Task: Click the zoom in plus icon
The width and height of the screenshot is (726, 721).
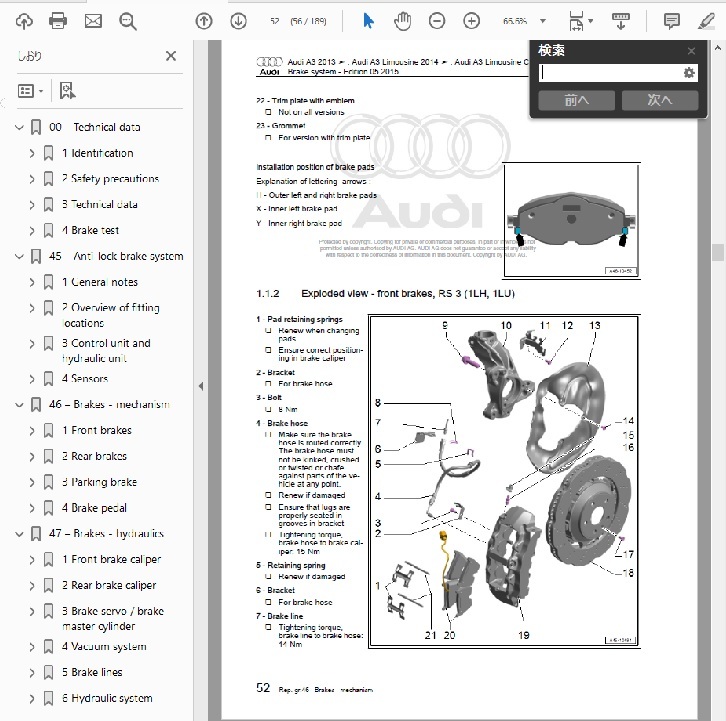Action: tap(471, 21)
